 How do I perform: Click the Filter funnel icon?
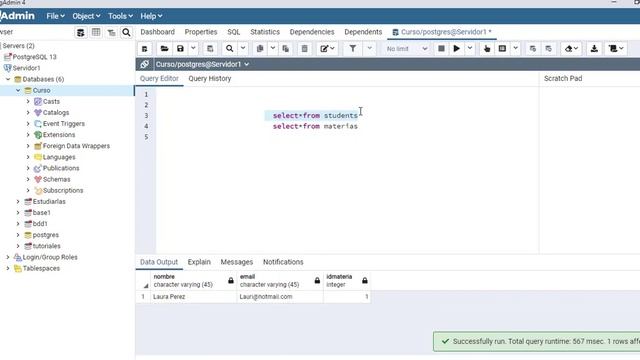[353, 49]
